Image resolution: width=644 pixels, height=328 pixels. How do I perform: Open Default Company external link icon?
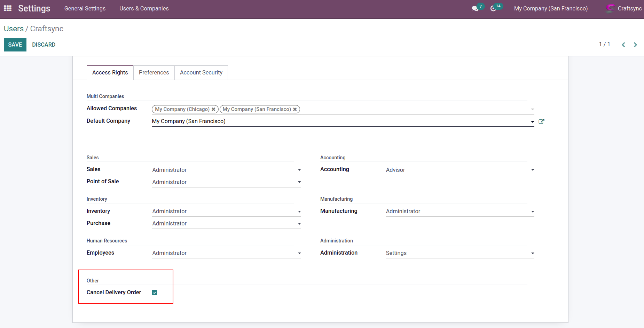coord(541,121)
